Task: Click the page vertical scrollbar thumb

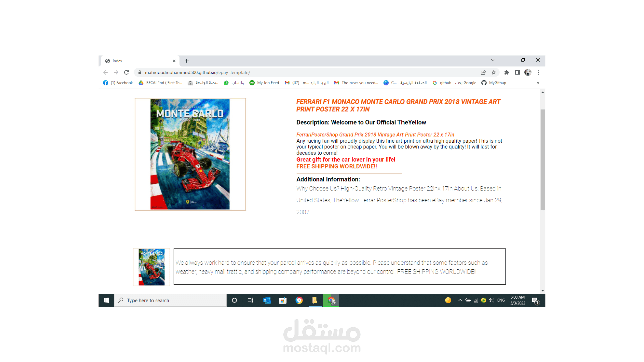Action: [542, 160]
